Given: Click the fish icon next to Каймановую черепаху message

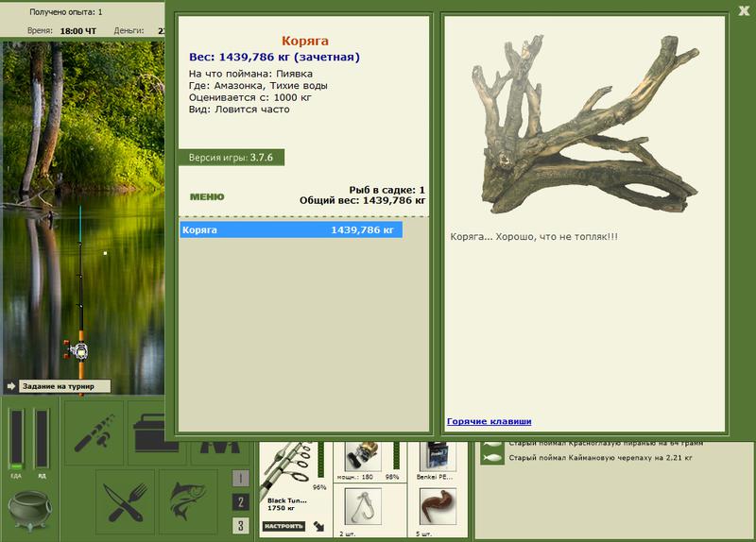Looking at the screenshot, I should pyautogui.click(x=491, y=458).
